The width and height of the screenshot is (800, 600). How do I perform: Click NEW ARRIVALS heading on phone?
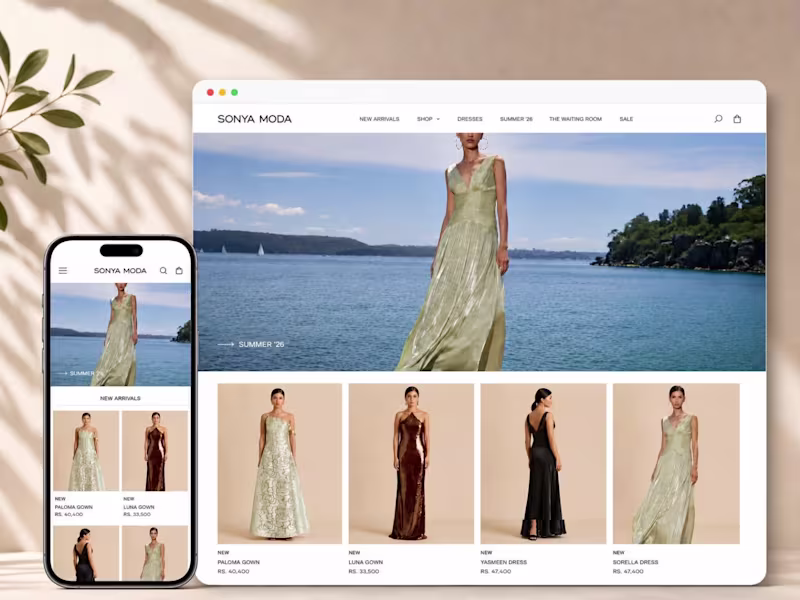pyautogui.click(x=120, y=398)
